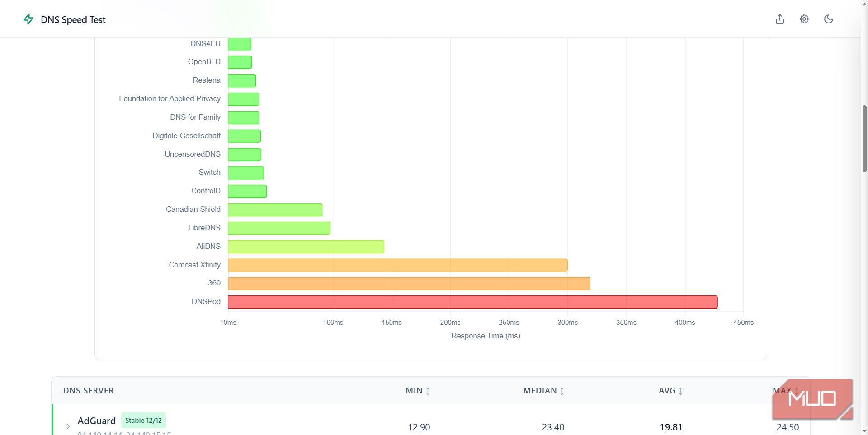The image size is (868, 435).
Task: Click the 360 orange bar
Action: [409, 284]
